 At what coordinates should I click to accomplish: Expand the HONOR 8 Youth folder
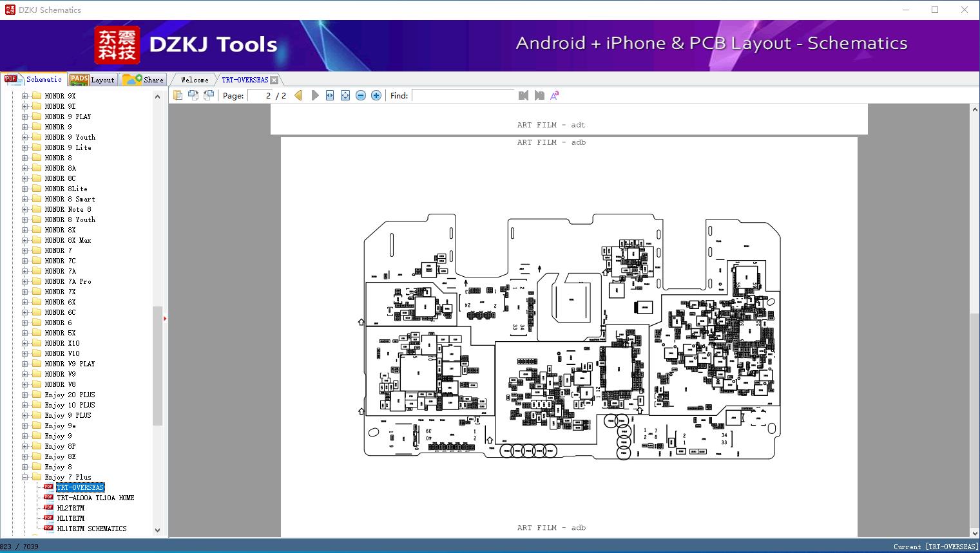click(25, 220)
